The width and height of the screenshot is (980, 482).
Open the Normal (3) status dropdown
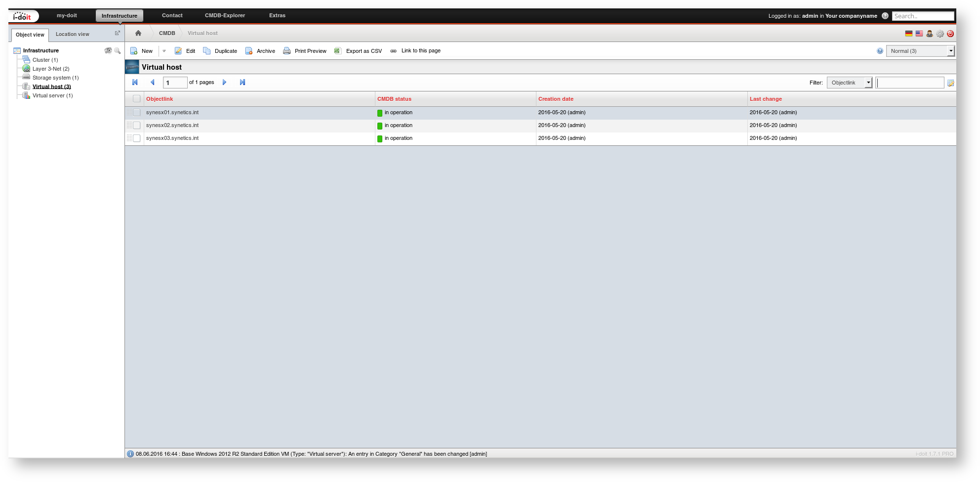coord(920,51)
